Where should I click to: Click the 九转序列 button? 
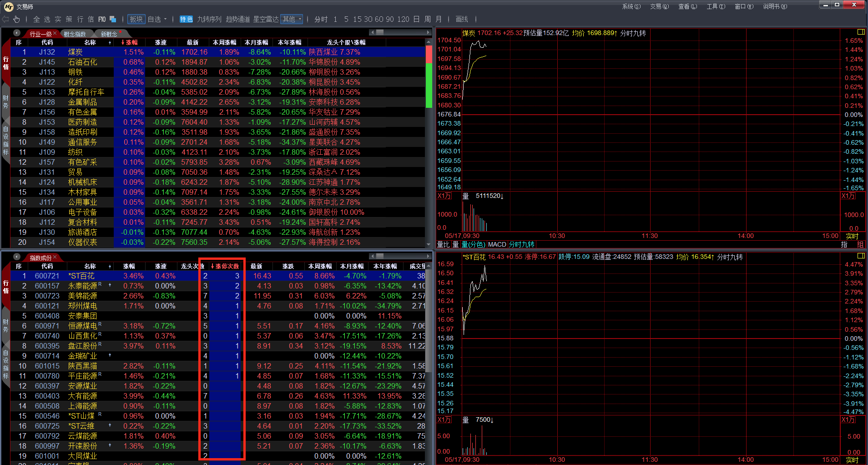(x=209, y=19)
